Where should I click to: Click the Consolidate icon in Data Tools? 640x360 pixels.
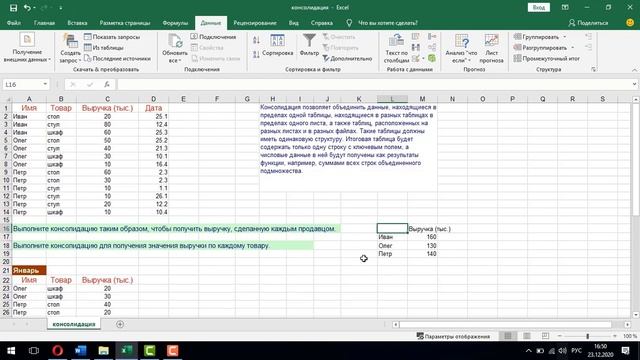click(432, 37)
